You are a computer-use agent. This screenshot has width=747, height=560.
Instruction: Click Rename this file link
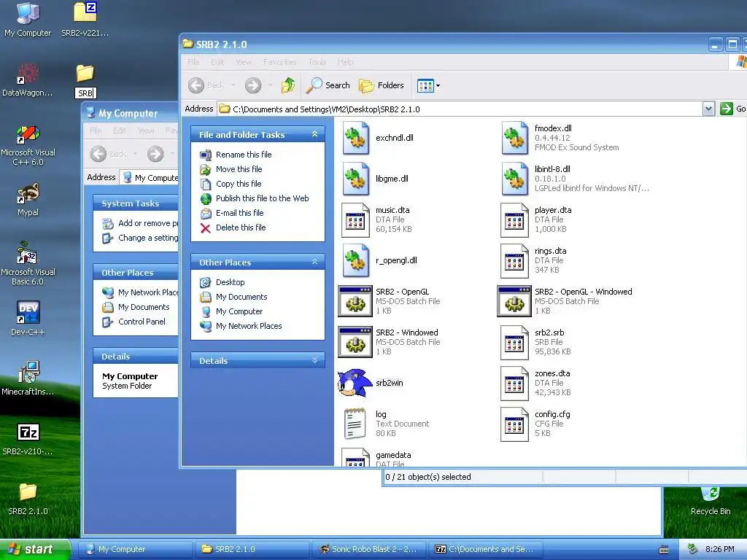[x=244, y=155]
